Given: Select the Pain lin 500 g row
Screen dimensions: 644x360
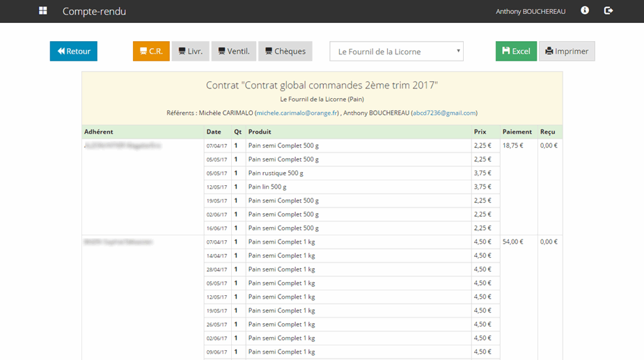Looking at the screenshot, I should click(x=267, y=187).
